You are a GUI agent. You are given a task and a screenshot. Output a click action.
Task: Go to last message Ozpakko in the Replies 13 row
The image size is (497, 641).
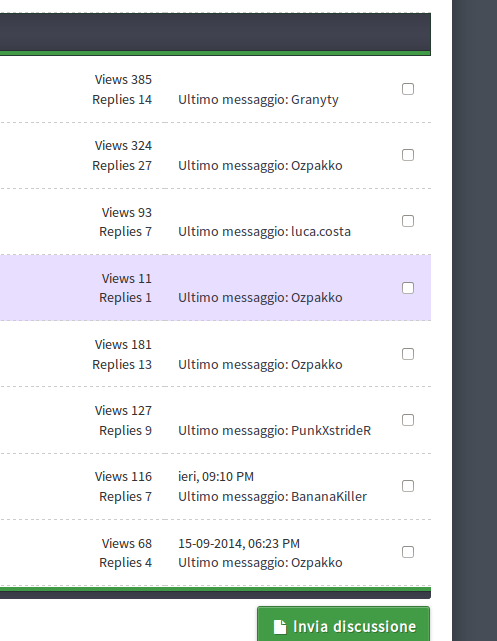pyautogui.click(x=260, y=364)
